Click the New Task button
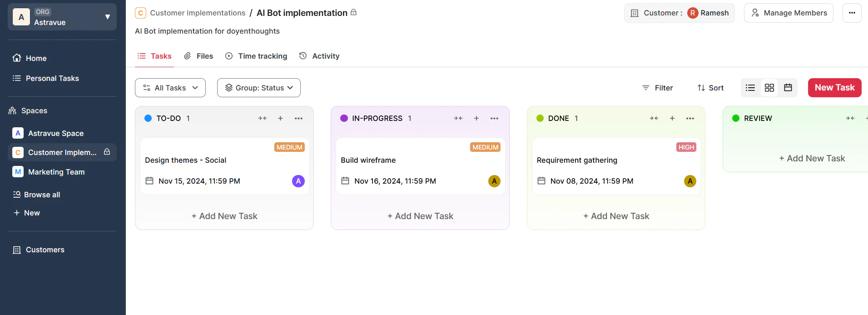The height and width of the screenshot is (315, 868). [x=835, y=88]
